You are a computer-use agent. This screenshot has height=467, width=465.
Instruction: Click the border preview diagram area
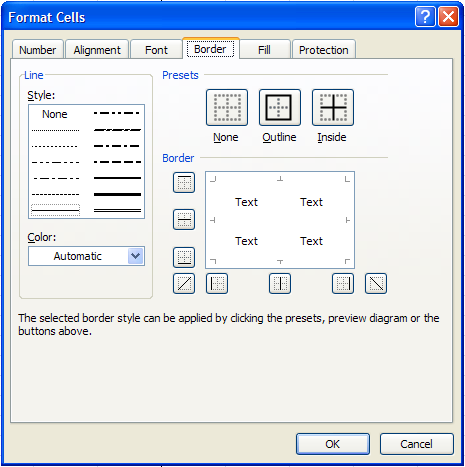click(280, 220)
